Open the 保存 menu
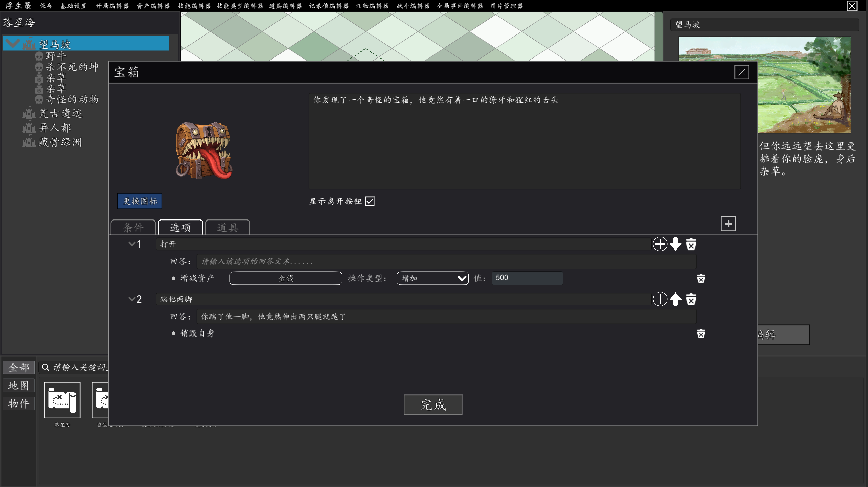 click(x=46, y=6)
